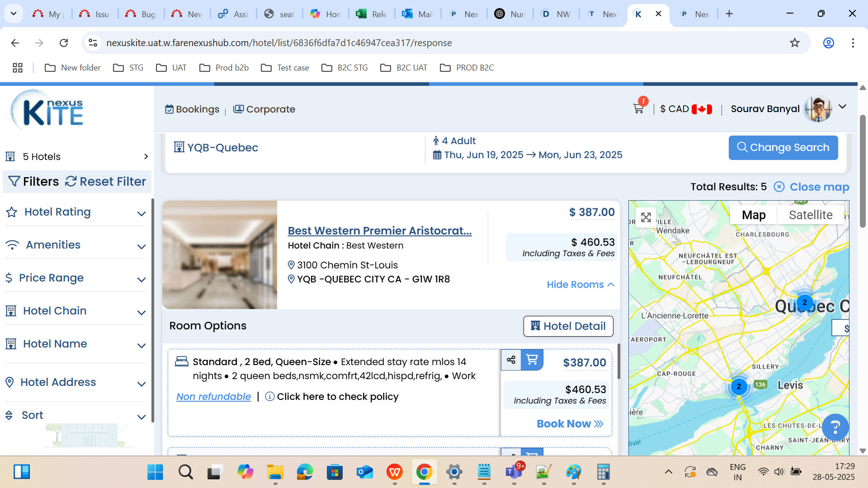Open Best Western Premier Aristocrat hotel link

[380, 231]
